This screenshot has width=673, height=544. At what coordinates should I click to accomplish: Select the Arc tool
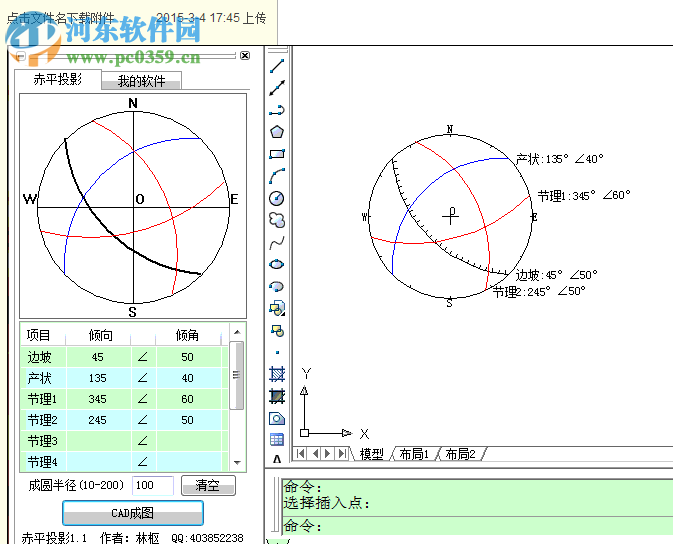[x=277, y=176]
